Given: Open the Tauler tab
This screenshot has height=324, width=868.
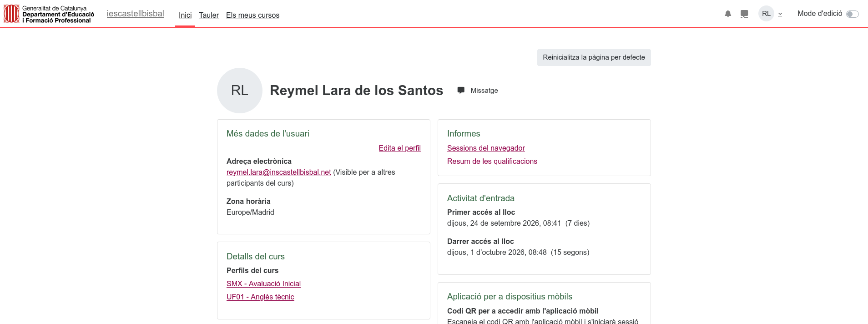Looking at the screenshot, I should click(209, 15).
